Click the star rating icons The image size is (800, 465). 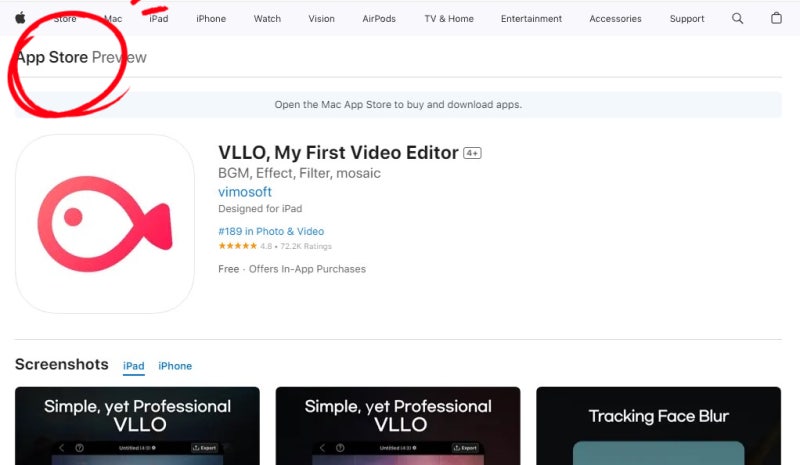(237, 246)
